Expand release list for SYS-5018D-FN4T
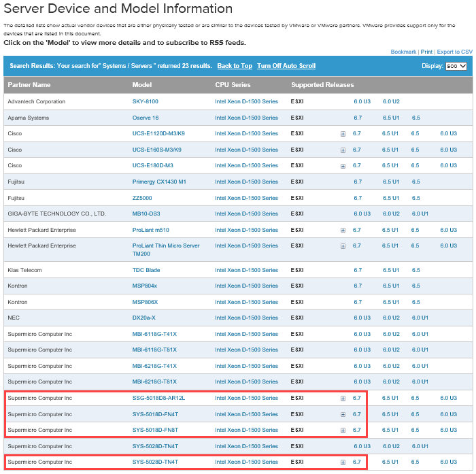The image size is (476, 474). pos(343,415)
